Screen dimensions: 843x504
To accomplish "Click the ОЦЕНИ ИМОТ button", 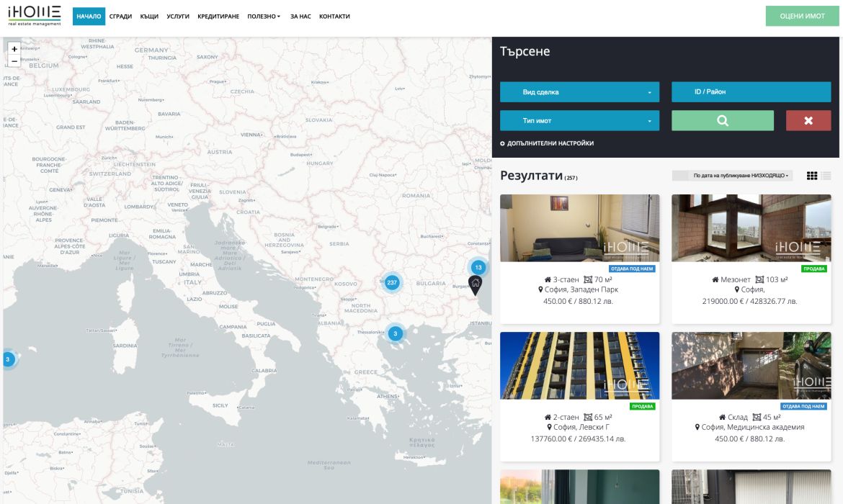I will 802,16.
